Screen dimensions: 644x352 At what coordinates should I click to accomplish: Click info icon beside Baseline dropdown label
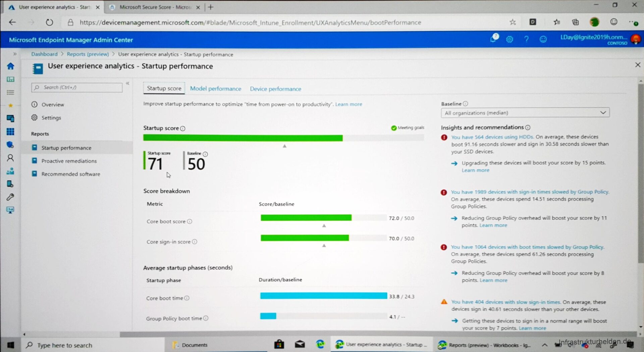pyautogui.click(x=466, y=104)
